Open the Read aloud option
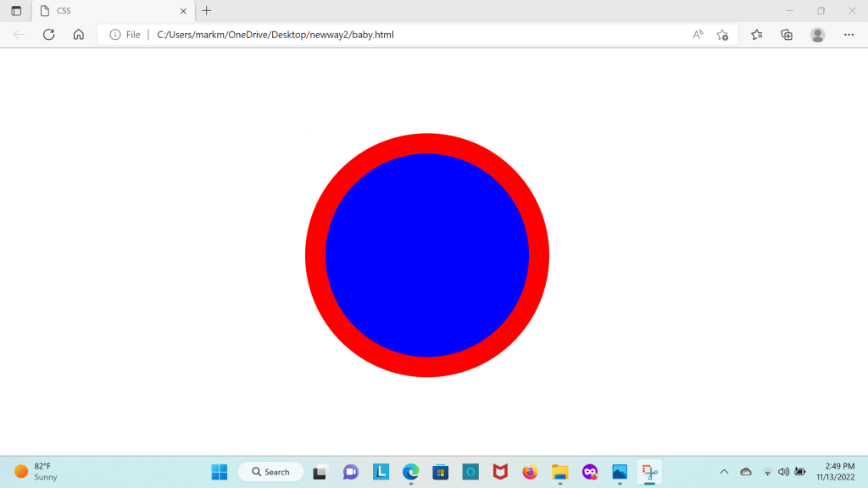The image size is (868, 488). pyautogui.click(x=698, y=35)
